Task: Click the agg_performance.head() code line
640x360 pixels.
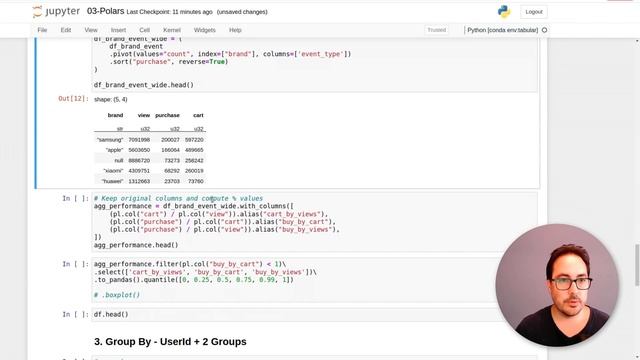Action: (x=136, y=245)
